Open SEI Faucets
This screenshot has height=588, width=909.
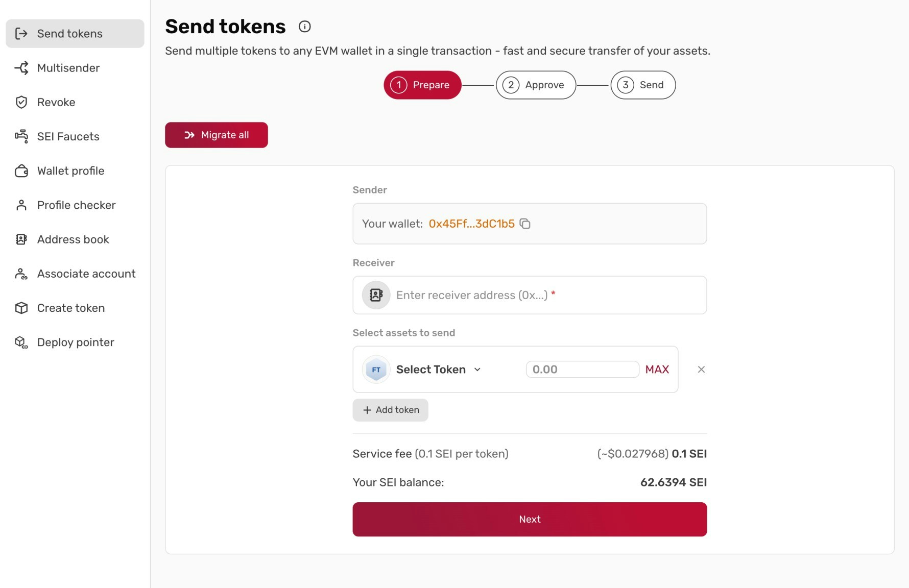coord(67,136)
